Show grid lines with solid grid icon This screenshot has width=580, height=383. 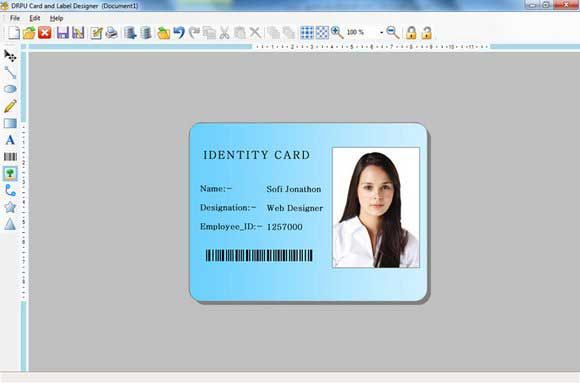[307, 33]
